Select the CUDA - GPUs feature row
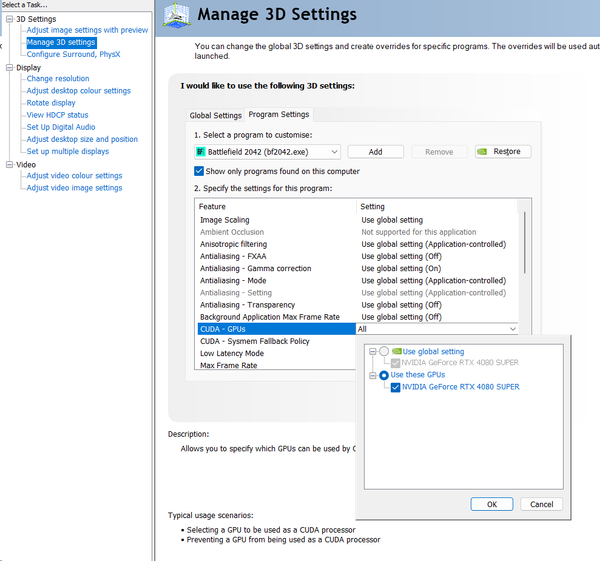 point(277,329)
